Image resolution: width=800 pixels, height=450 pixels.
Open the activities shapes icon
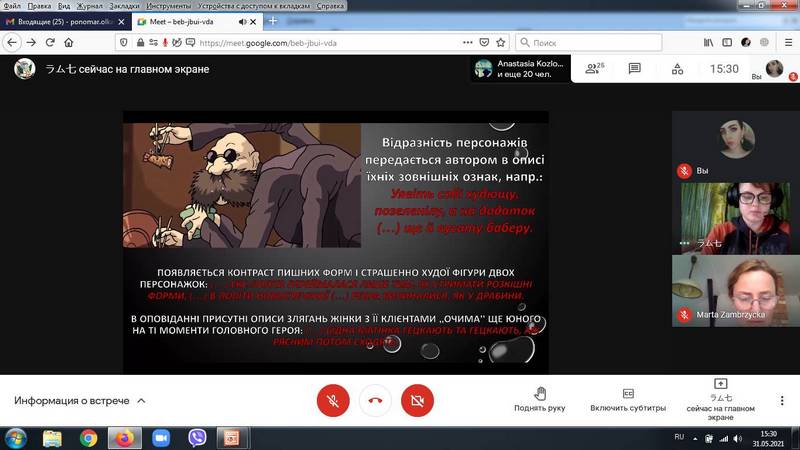tap(678, 68)
